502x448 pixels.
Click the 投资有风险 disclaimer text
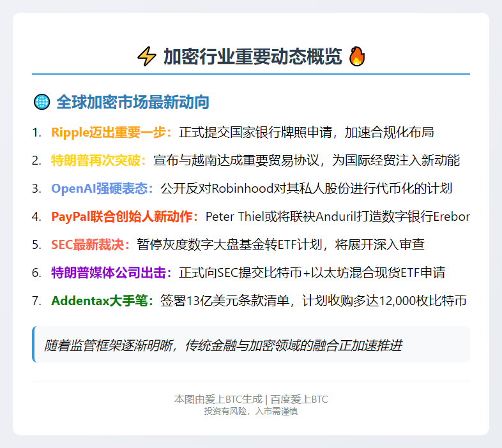click(251, 412)
